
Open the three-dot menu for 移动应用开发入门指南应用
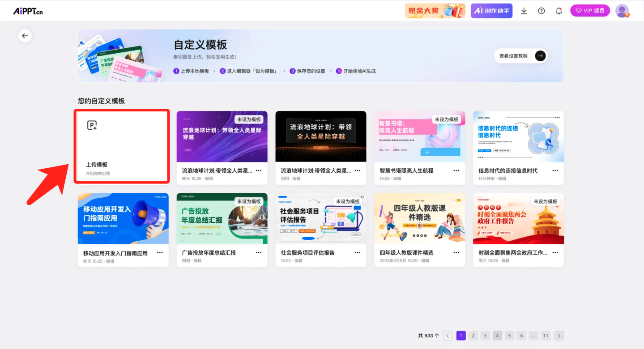[160, 253]
